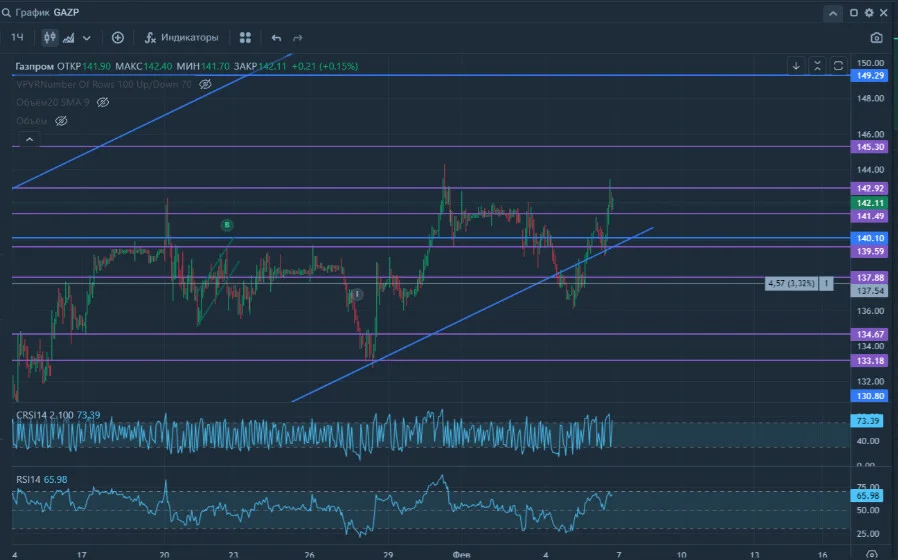Toggle visibility of VPVR indicator
Image resolution: width=898 pixels, height=560 pixels.
coord(205,85)
